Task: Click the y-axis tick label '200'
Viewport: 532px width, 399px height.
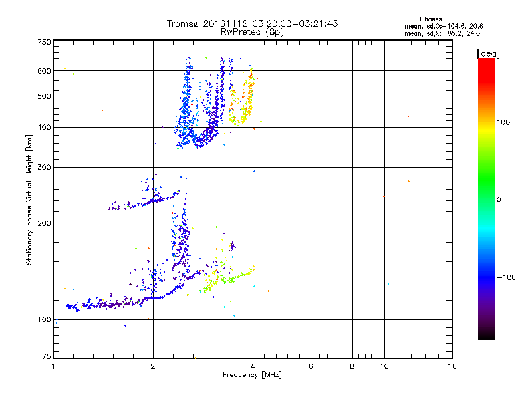Action: (x=44, y=223)
